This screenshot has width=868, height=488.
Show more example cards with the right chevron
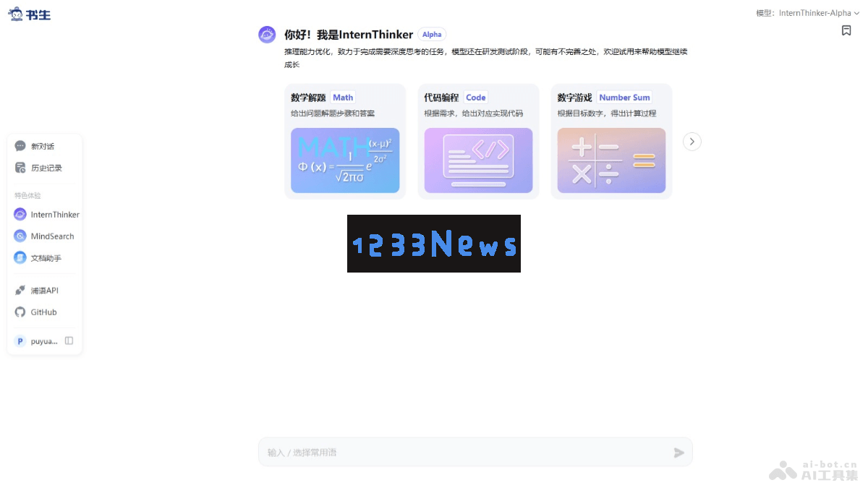692,142
